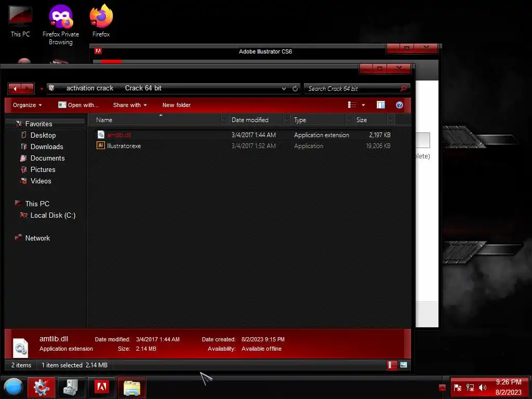Open Local Disk (C:) in navigation pane
Screen dimensions: 532x399
tap(52, 215)
